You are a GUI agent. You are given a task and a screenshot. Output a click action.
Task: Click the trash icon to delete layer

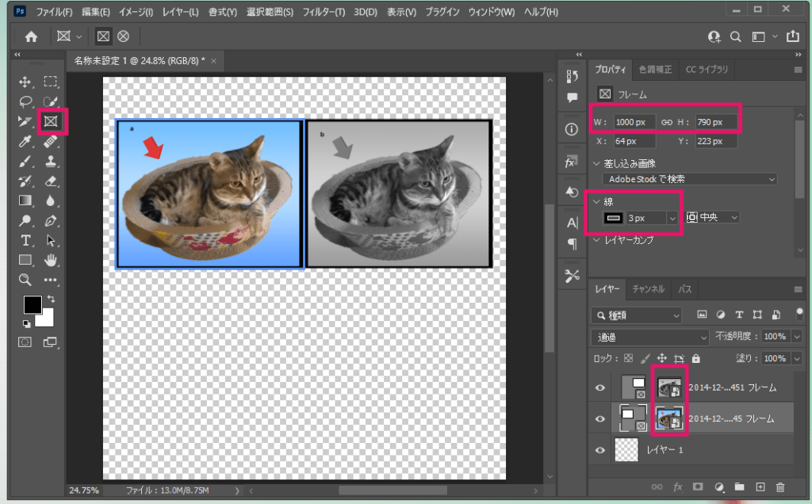pyautogui.click(x=780, y=487)
